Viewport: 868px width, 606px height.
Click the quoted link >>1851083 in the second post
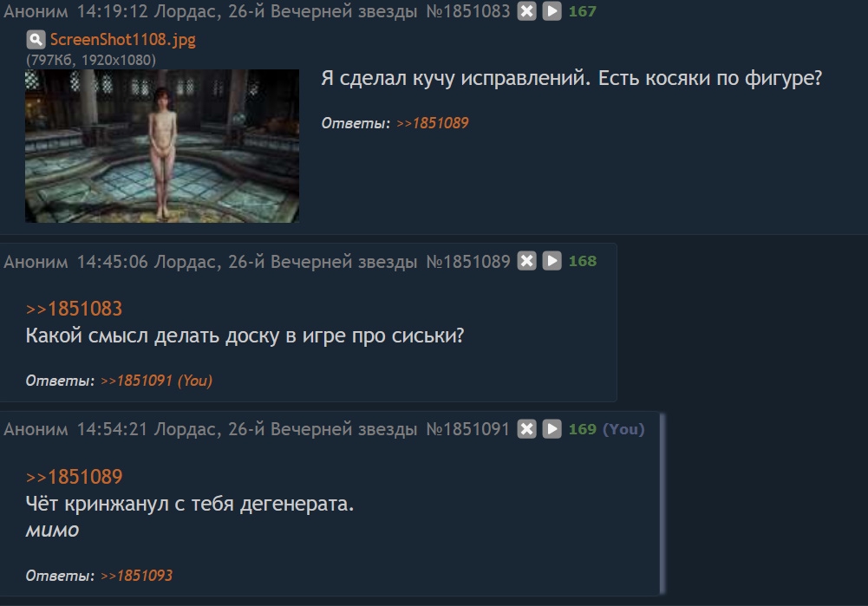pos(74,309)
